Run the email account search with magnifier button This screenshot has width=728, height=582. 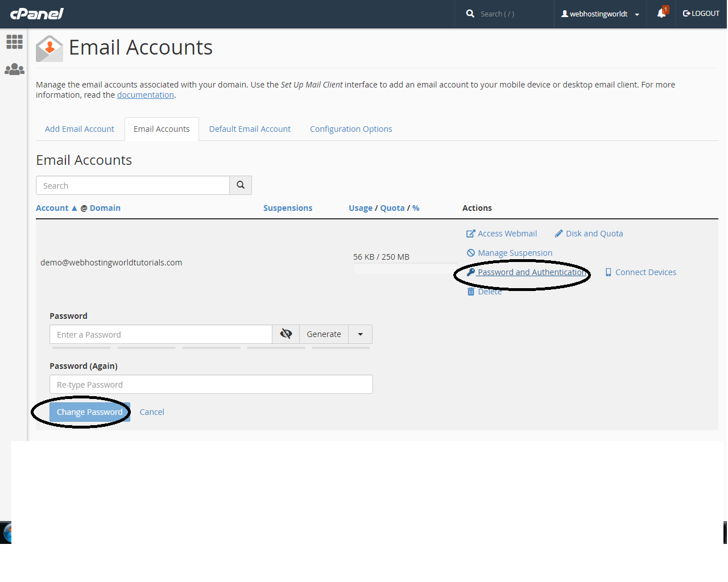(x=240, y=185)
